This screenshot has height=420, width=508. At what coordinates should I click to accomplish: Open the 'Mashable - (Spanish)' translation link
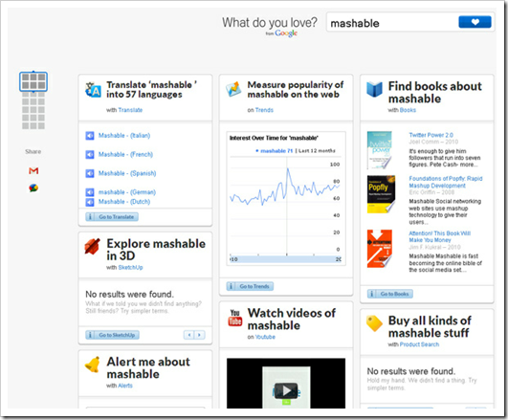tap(127, 173)
